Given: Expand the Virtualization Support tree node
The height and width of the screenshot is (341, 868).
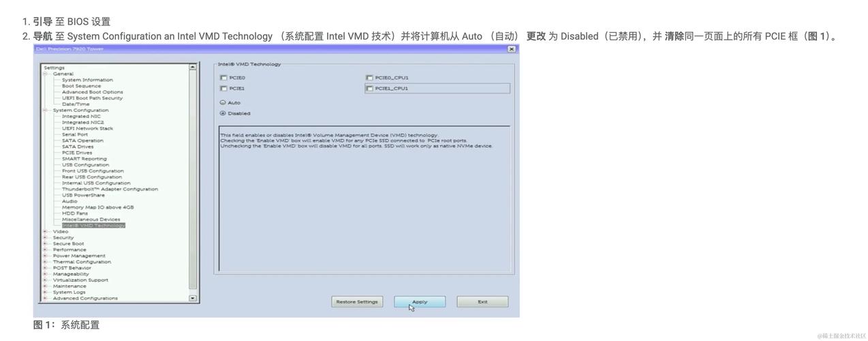Looking at the screenshot, I should point(46,280).
